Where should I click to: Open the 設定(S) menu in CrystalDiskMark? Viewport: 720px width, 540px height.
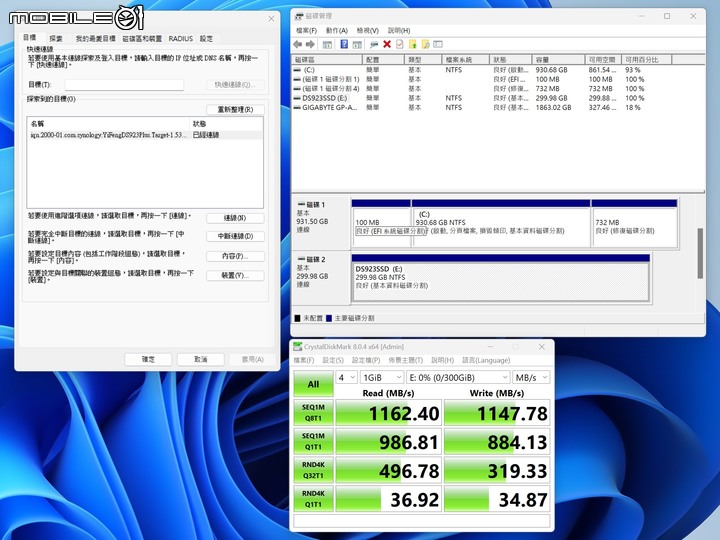pos(333,360)
